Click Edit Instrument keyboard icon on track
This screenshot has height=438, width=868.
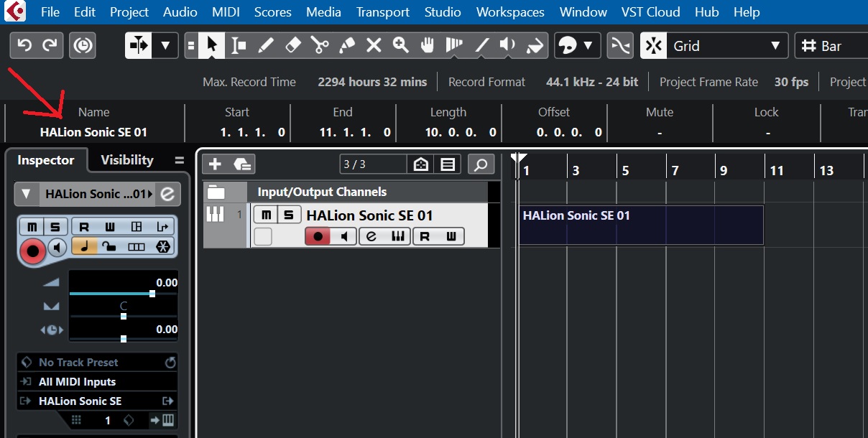[397, 236]
